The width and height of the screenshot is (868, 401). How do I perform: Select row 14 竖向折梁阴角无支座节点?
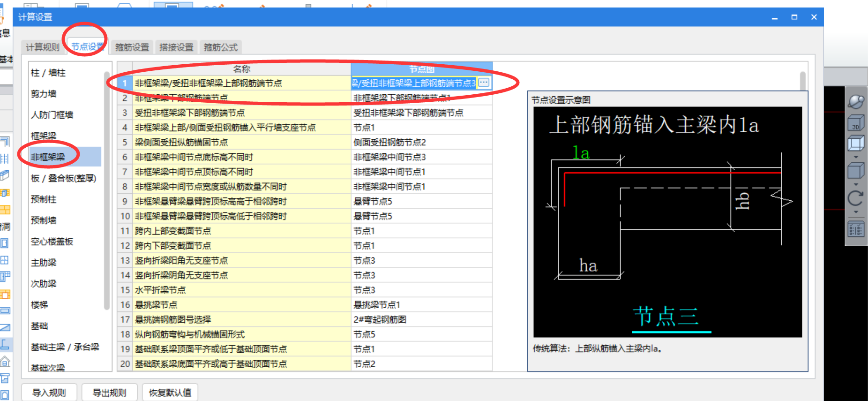tap(242, 275)
